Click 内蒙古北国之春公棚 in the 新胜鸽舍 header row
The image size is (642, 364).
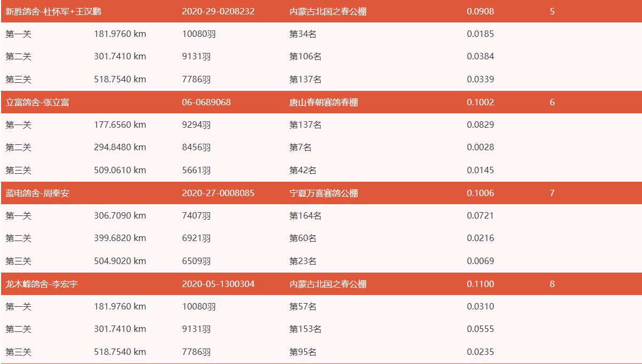[x=328, y=11]
